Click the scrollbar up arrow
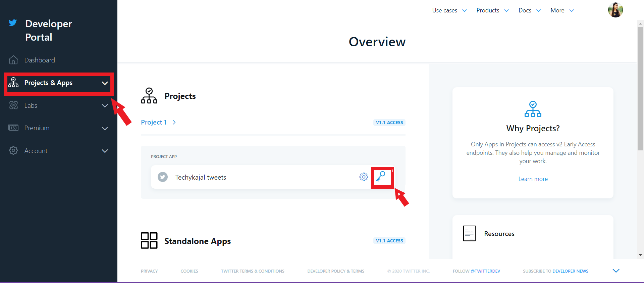This screenshot has height=283, width=644. click(640, 23)
